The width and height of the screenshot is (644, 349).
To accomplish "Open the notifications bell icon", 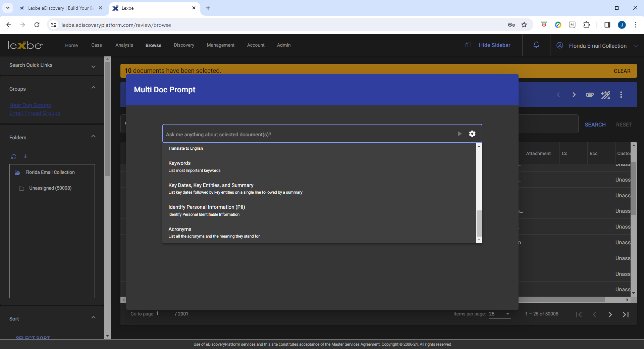I will (x=536, y=45).
